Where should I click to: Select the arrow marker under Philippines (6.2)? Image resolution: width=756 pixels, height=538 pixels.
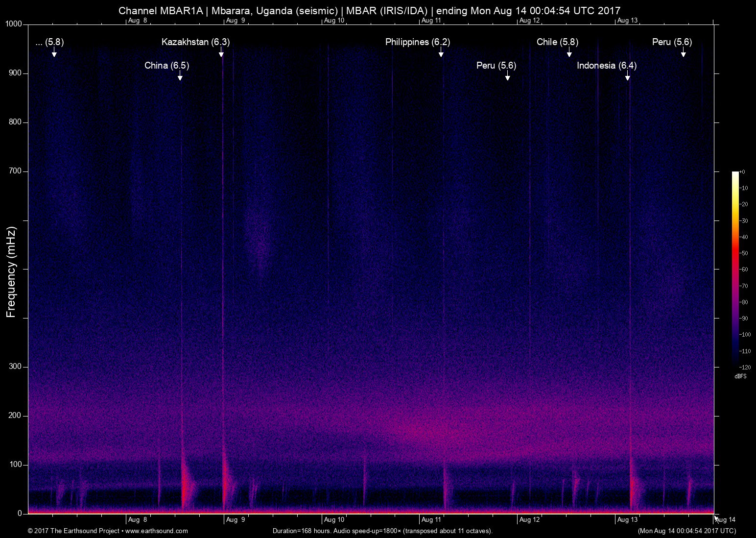pos(441,54)
